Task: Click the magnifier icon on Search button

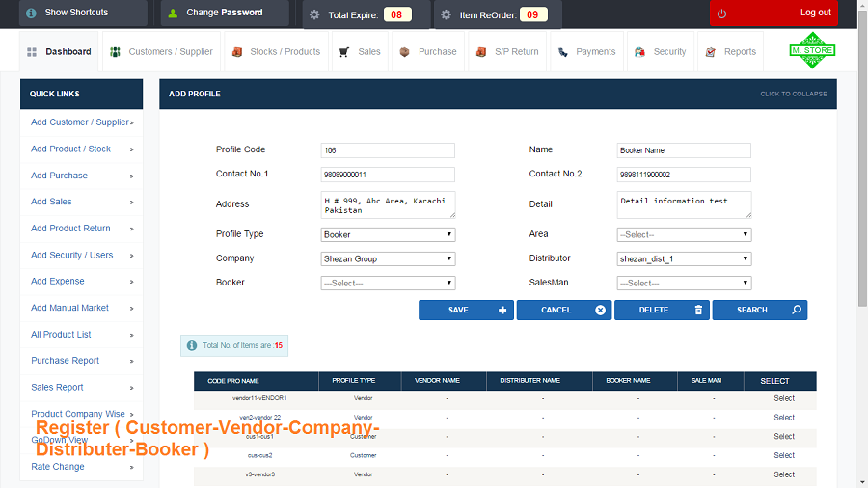Action: [x=797, y=310]
